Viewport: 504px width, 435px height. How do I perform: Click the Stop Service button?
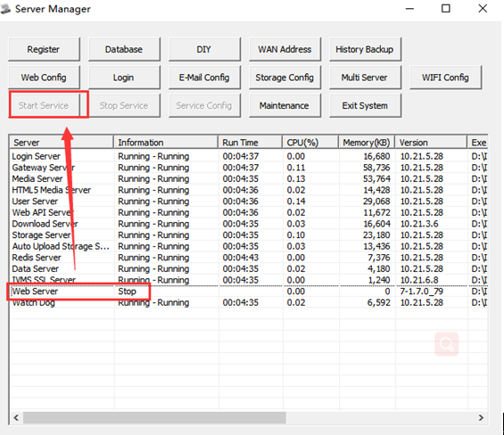tap(124, 106)
